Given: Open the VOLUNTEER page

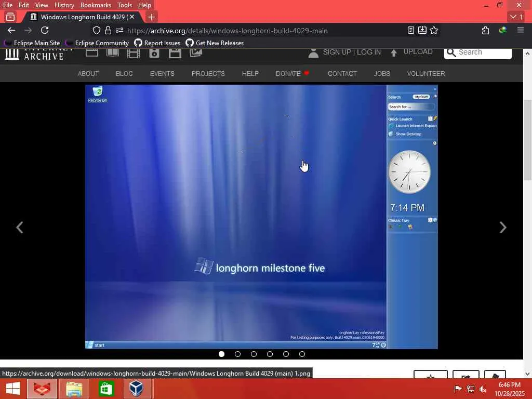Looking at the screenshot, I should (426, 74).
